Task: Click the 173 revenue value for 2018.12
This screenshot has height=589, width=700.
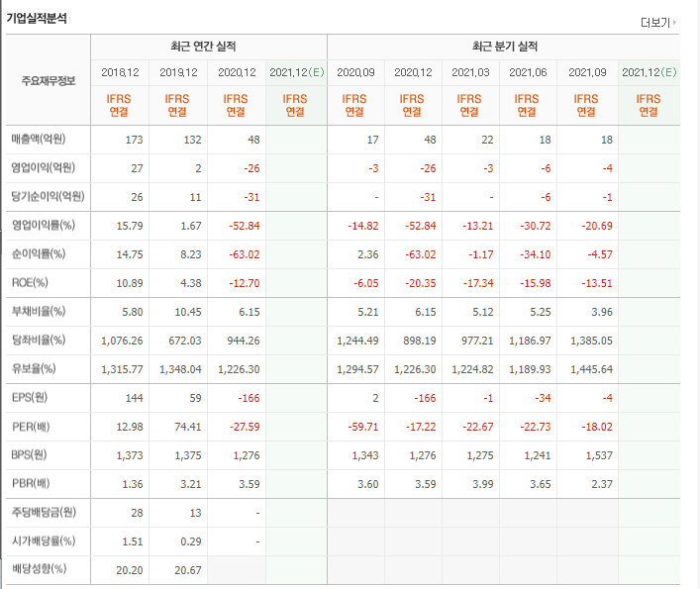Action: tap(134, 140)
